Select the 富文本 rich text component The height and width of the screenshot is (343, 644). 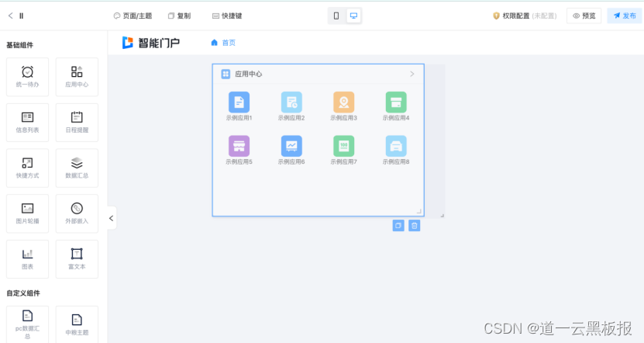click(x=77, y=259)
